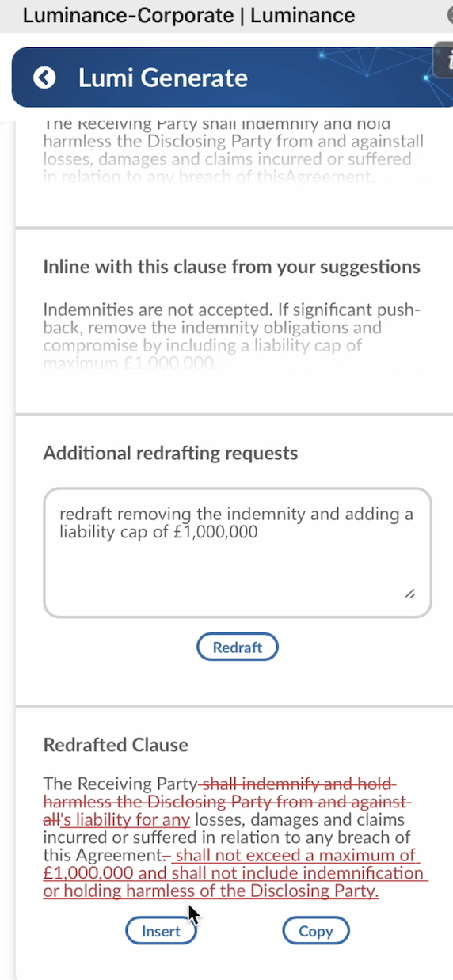
Task: Click the 'Redrafted Clause' heading
Action: 116,745
